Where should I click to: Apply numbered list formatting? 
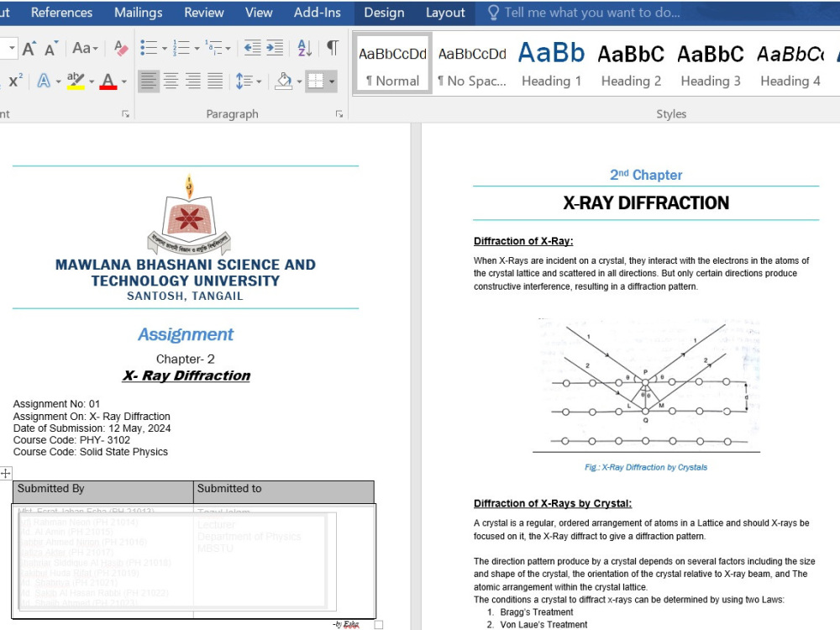pos(181,48)
